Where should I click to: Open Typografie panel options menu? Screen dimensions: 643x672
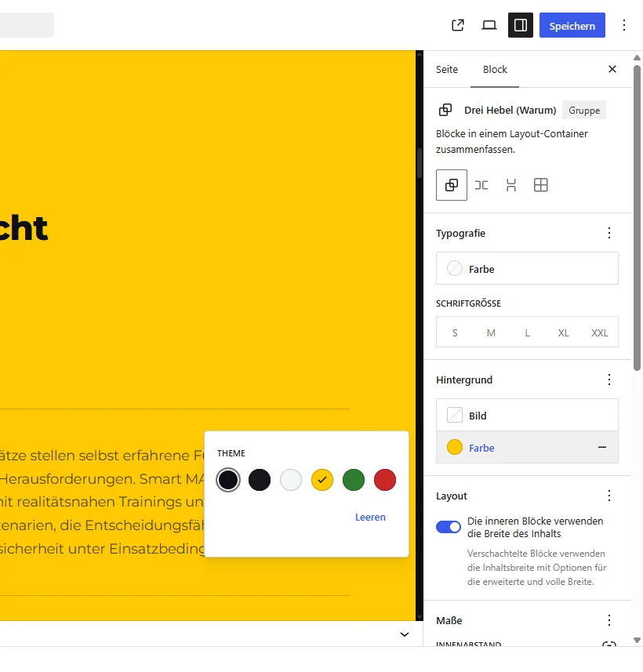coord(609,233)
